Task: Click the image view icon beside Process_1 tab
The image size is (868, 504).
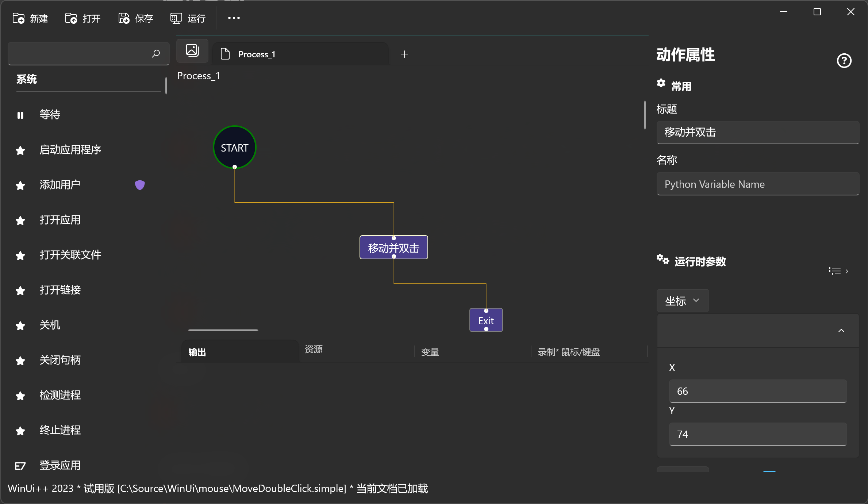Action: pyautogui.click(x=192, y=51)
